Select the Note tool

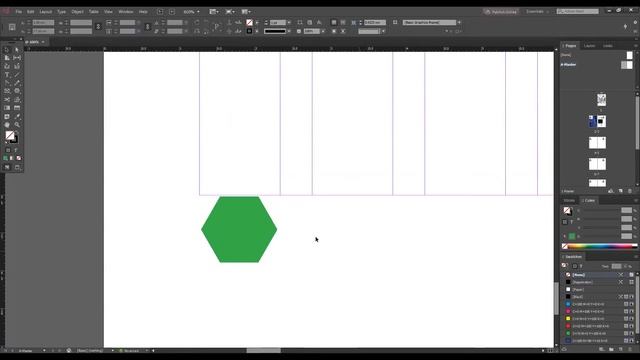7,117
